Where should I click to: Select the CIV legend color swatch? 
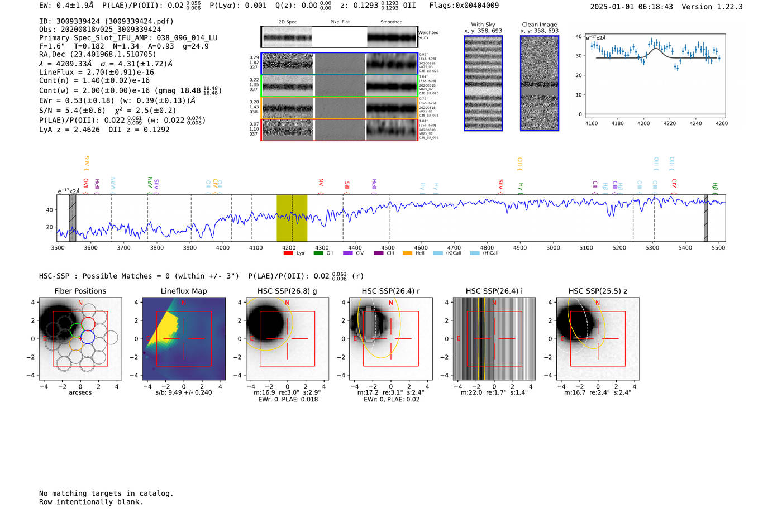click(x=348, y=253)
